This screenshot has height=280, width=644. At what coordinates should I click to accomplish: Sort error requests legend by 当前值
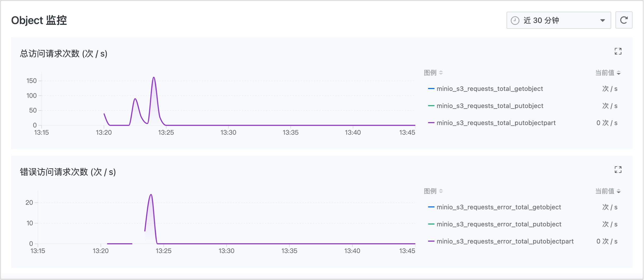click(608, 191)
